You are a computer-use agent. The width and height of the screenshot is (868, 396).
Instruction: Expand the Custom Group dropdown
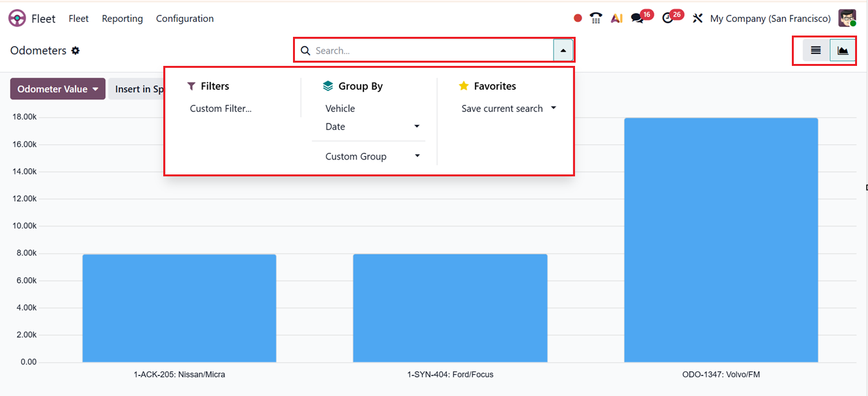tap(417, 156)
